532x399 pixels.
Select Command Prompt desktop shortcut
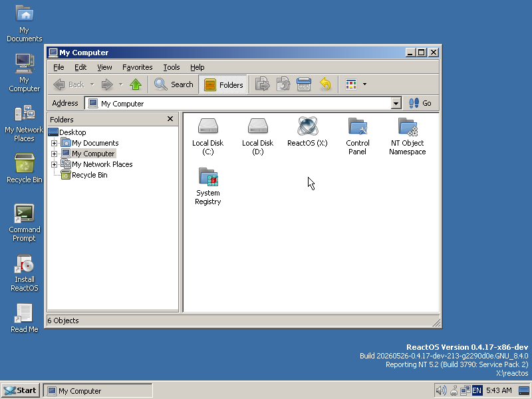click(24, 223)
